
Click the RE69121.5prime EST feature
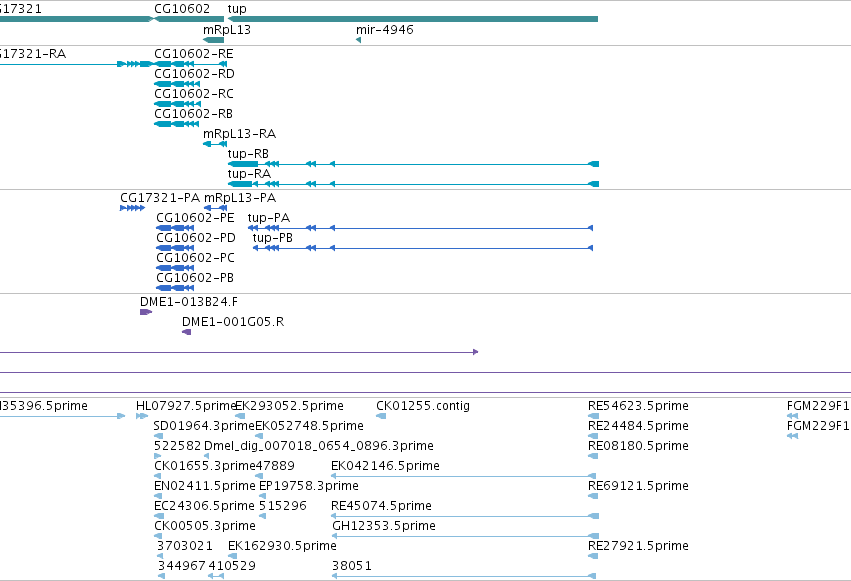pos(593,496)
